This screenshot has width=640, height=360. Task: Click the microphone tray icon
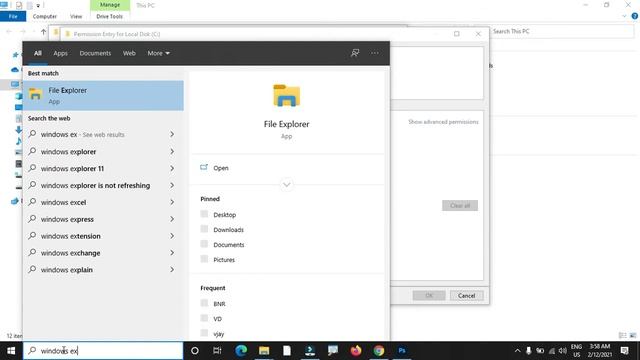pos(529,351)
